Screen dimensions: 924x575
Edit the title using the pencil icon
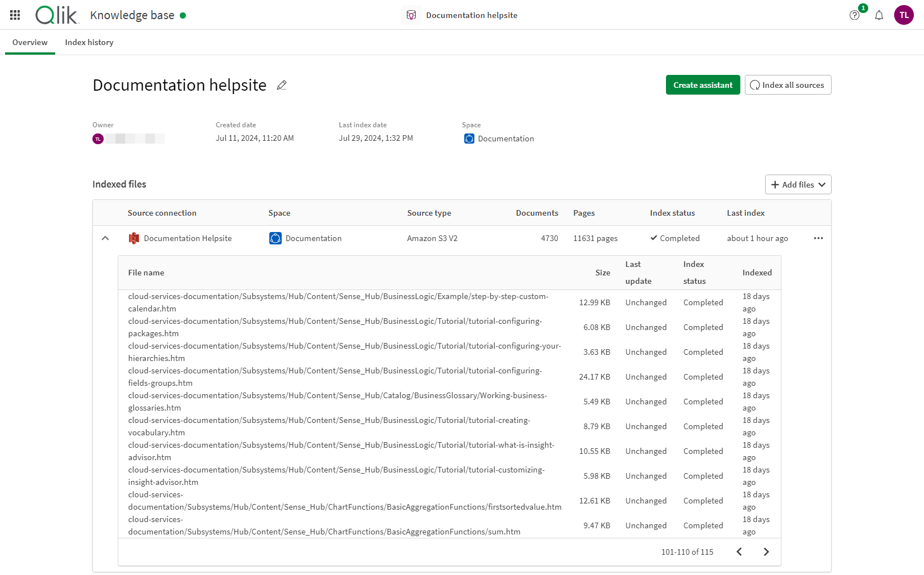click(282, 85)
